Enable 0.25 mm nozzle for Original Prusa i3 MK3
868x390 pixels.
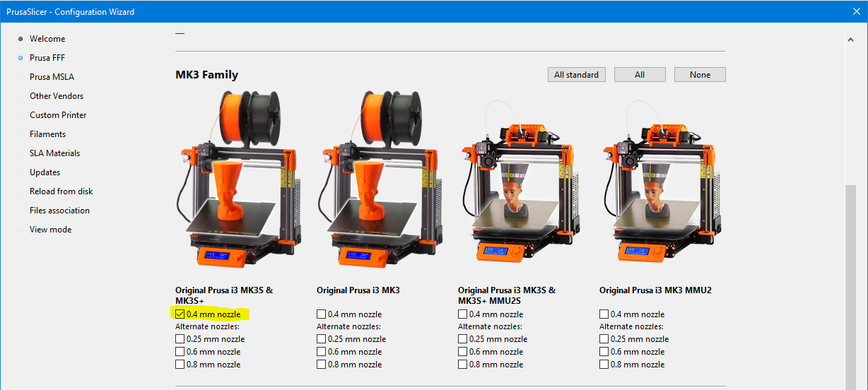click(322, 339)
